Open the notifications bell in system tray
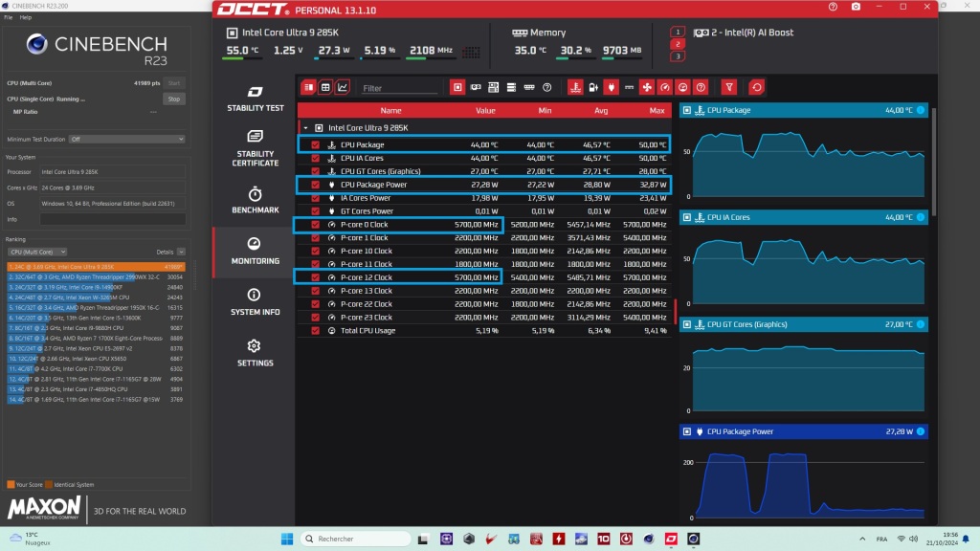This screenshot has height=551, width=980. [x=966, y=540]
